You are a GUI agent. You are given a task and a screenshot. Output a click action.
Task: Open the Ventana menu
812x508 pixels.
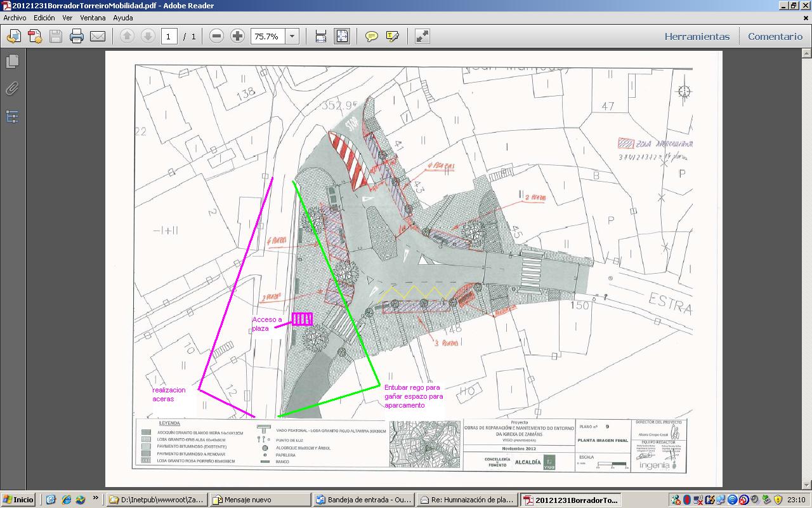[93, 18]
